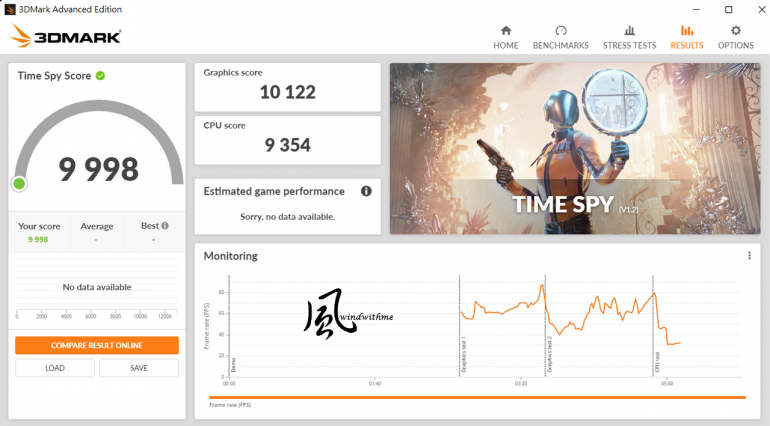Minimize the 3DMark window
The height and width of the screenshot is (426, 770).
point(696,9)
